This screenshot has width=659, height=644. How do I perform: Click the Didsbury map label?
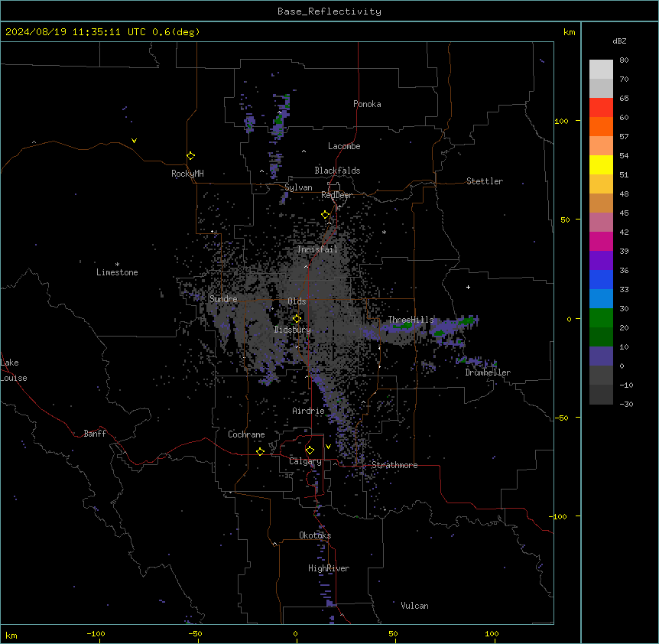(293, 330)
